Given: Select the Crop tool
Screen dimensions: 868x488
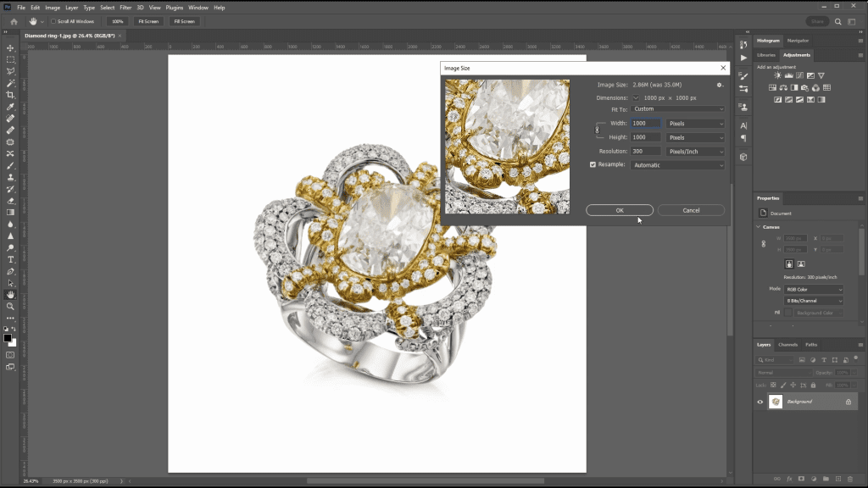Looking at the screenshot, I should click(10, 95).
